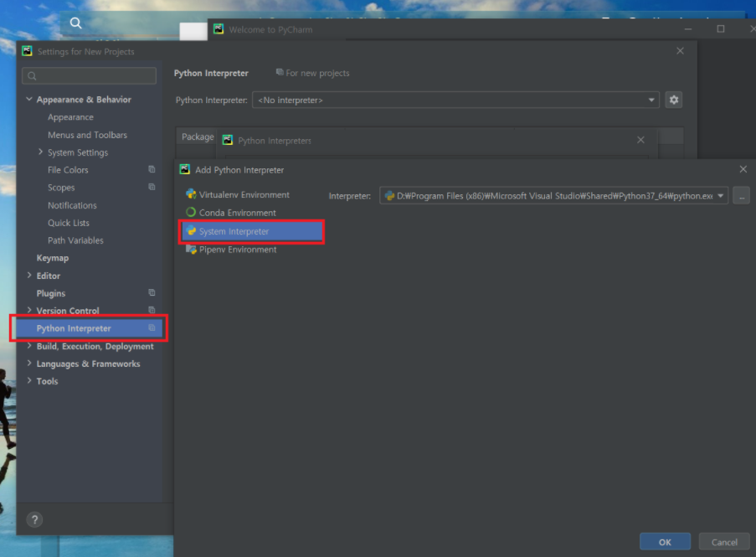Click PyCharm icon in Python Interpreters dialog title

(x=228, y=140)
